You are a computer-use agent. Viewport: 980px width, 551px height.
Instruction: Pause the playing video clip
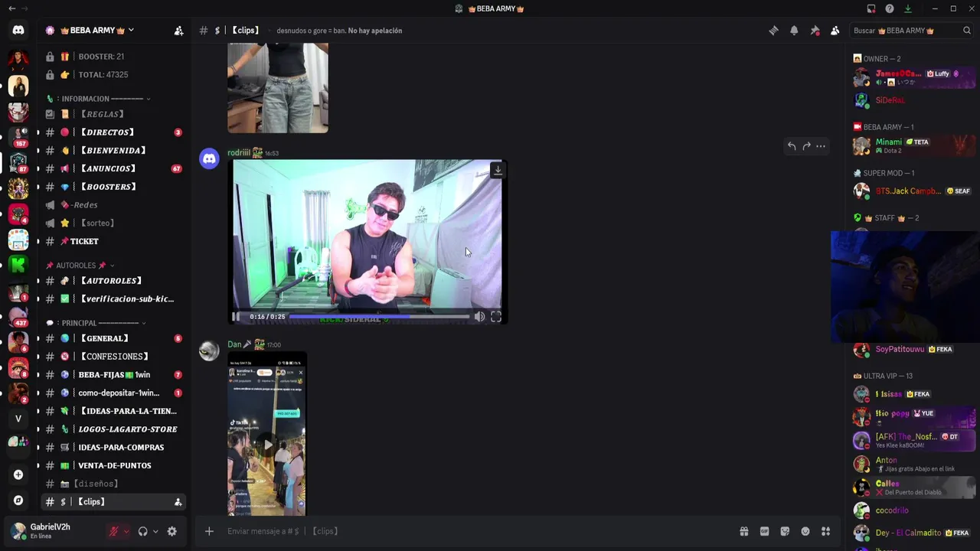click(x=236, y=316)
